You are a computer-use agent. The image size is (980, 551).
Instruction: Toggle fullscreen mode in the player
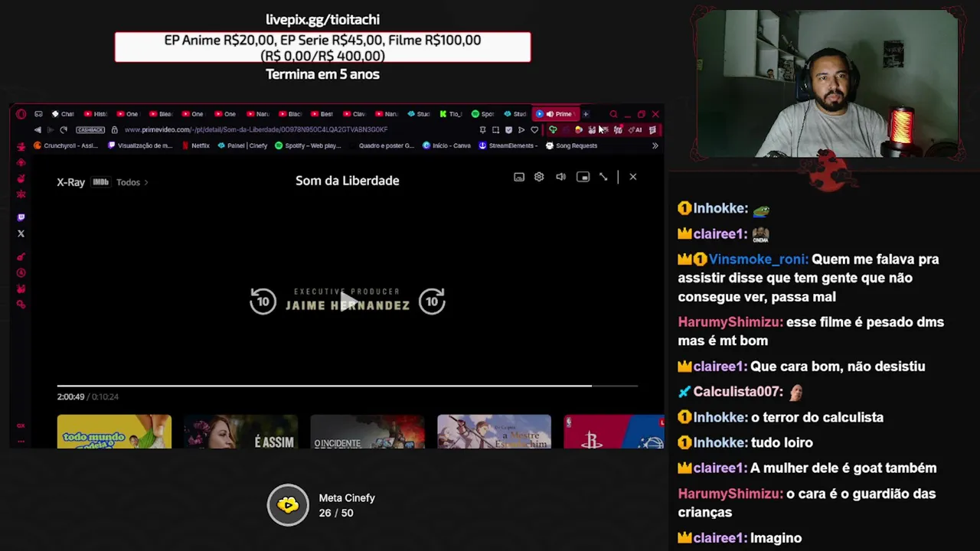(x=603, y=177)
